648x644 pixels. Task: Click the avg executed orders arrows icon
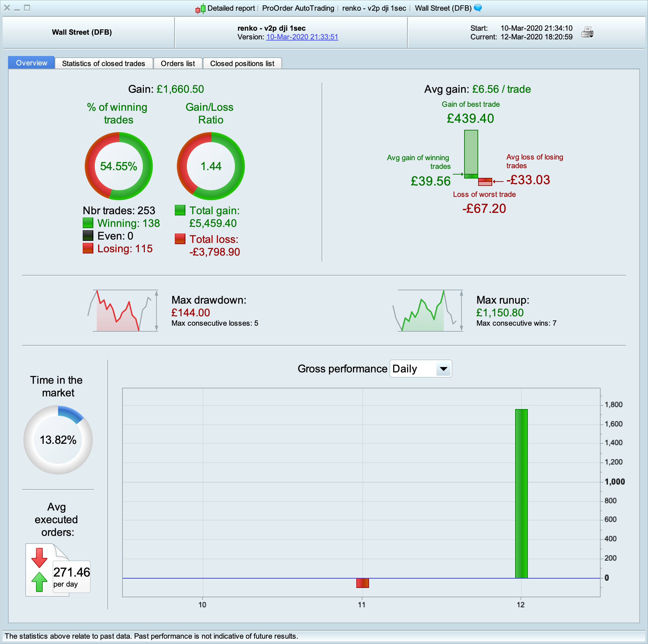pyautogui.click(x=39, y=570)
